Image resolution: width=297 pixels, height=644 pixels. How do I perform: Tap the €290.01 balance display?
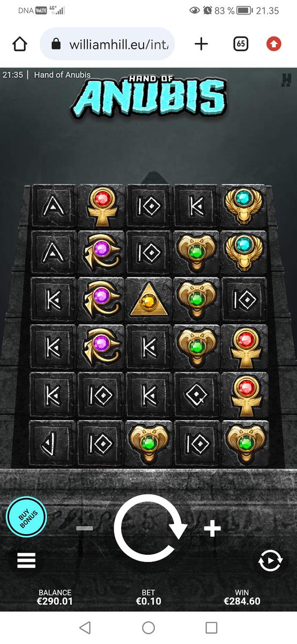55,601
